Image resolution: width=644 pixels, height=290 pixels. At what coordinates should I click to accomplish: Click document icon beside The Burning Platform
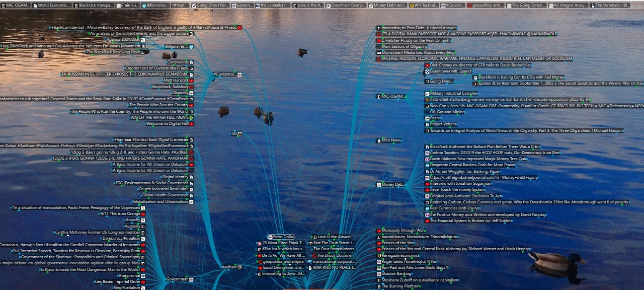click(379, 286)
